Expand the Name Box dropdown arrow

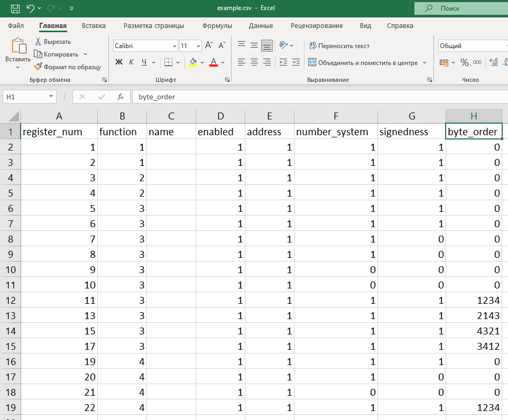51,97
